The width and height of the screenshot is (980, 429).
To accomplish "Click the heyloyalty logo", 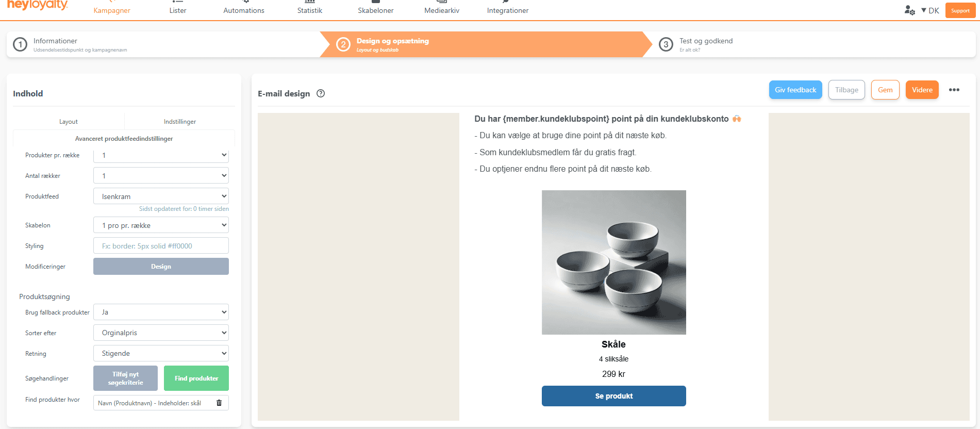I will pos(37,5).
